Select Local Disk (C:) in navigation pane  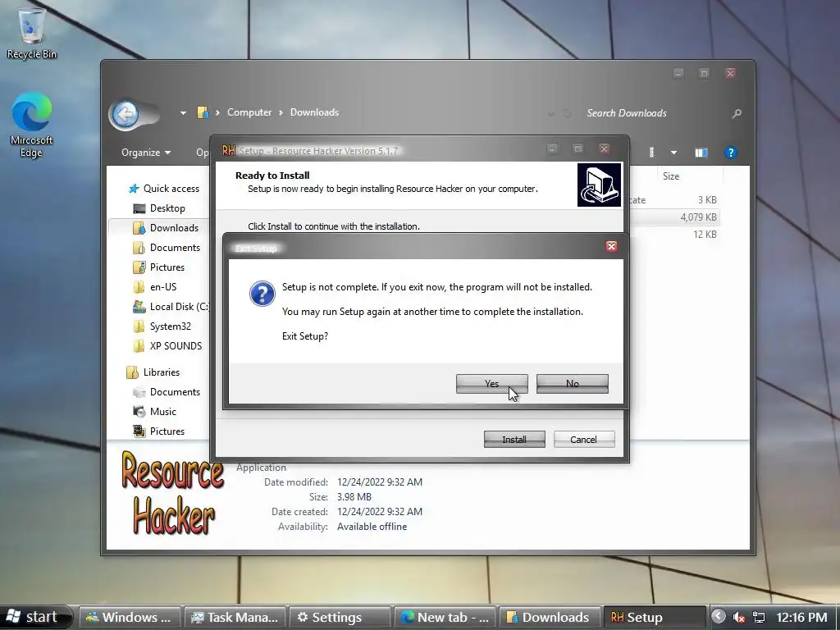pyautogui.click(x=171, y=307)
